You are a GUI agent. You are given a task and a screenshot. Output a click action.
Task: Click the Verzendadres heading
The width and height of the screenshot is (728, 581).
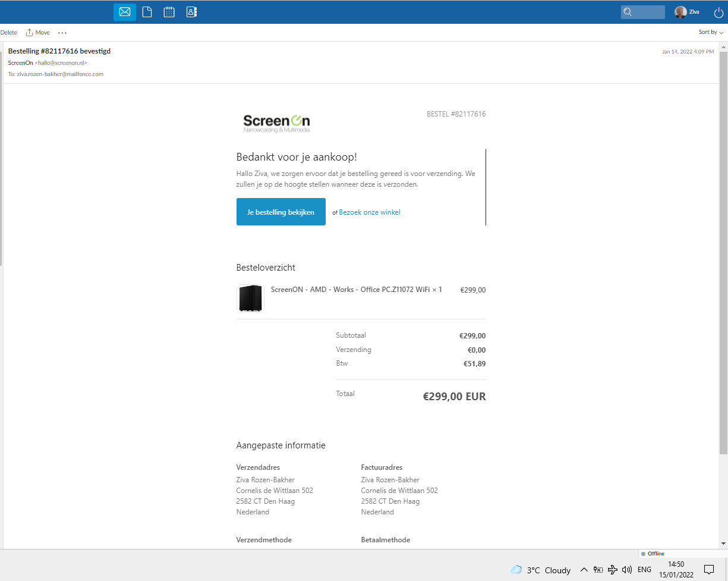point(258,467)
